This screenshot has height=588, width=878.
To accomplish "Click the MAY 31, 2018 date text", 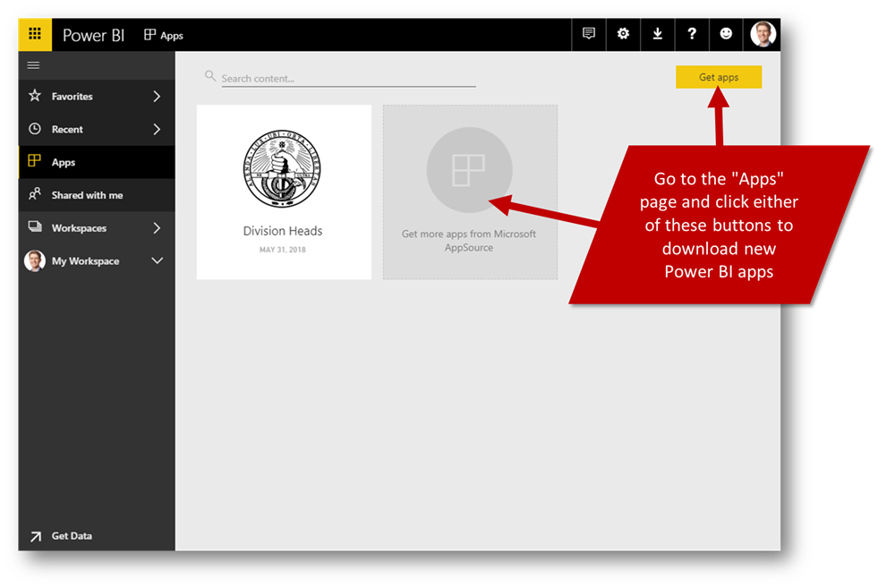I will (283, 250).
